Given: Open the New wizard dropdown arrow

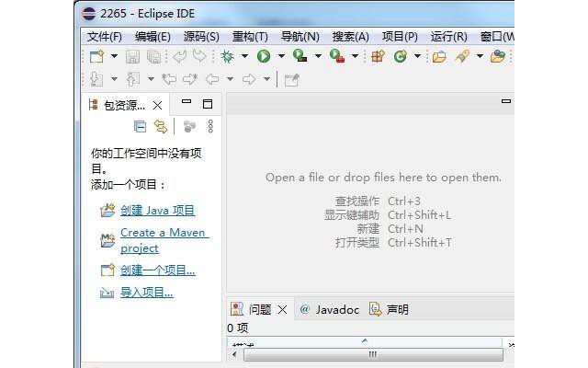Looking at the screenshot, I should (x=114, y=56).
